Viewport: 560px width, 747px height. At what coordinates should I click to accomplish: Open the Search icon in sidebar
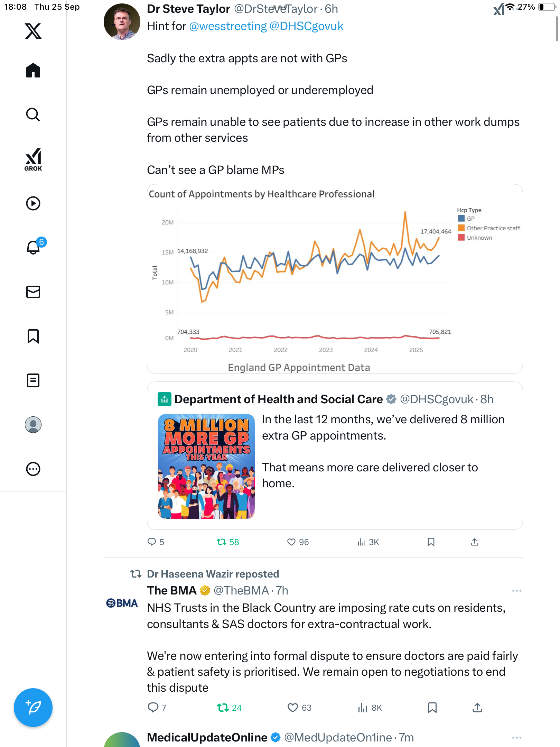point(33,114)
